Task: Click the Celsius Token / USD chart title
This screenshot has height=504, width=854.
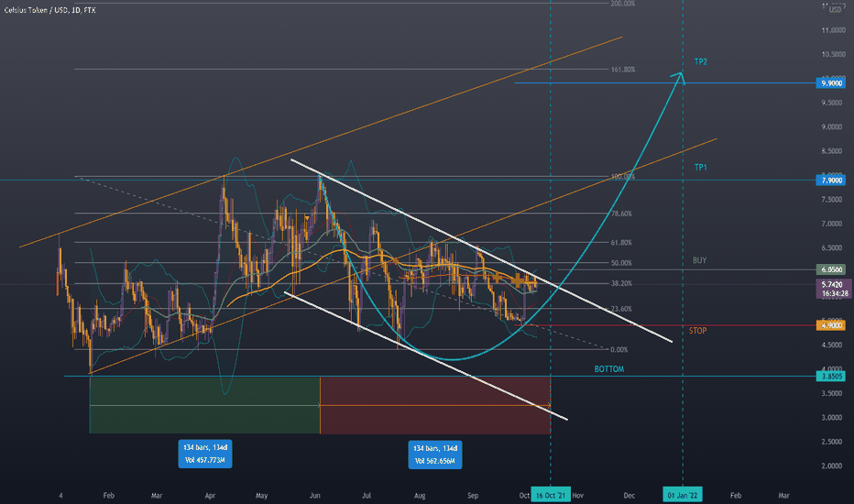Action: (49, 10)
